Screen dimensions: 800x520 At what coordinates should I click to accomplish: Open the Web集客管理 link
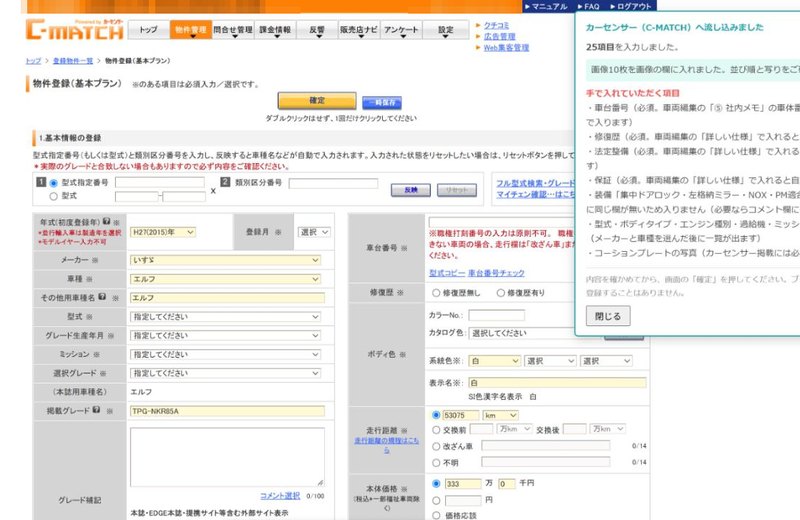tap(506, 47)
